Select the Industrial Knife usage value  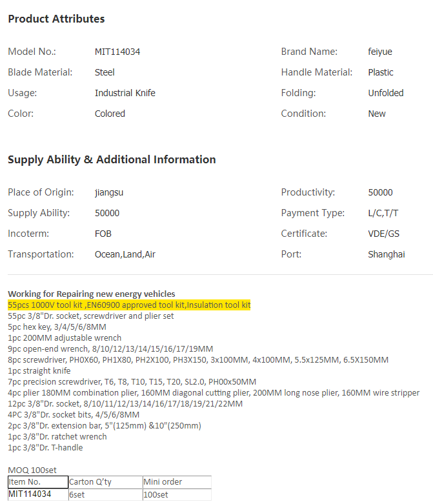pos(125,93)
